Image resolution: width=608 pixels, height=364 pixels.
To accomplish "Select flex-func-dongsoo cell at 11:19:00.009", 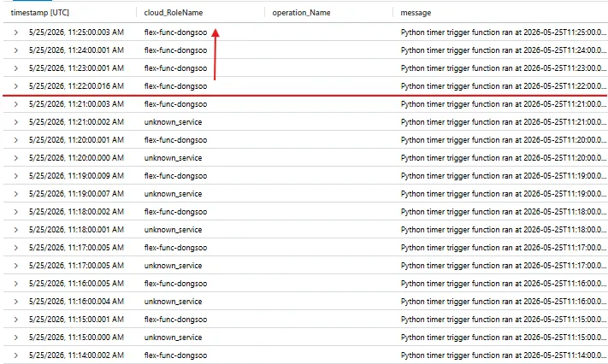I will pos(175,176).
